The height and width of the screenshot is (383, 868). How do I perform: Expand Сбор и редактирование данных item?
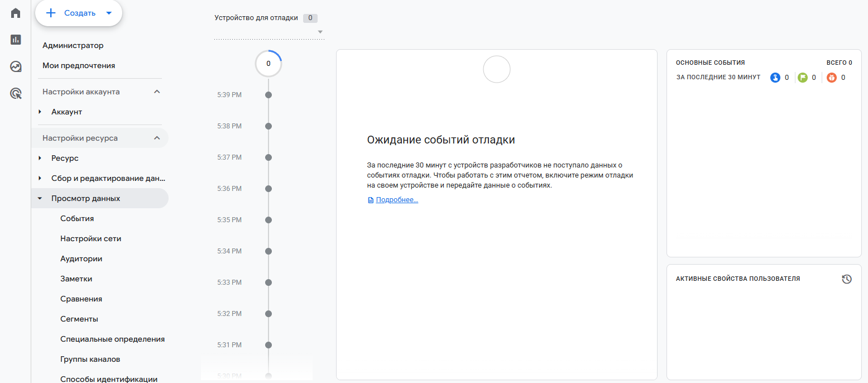tap(40, 178)
